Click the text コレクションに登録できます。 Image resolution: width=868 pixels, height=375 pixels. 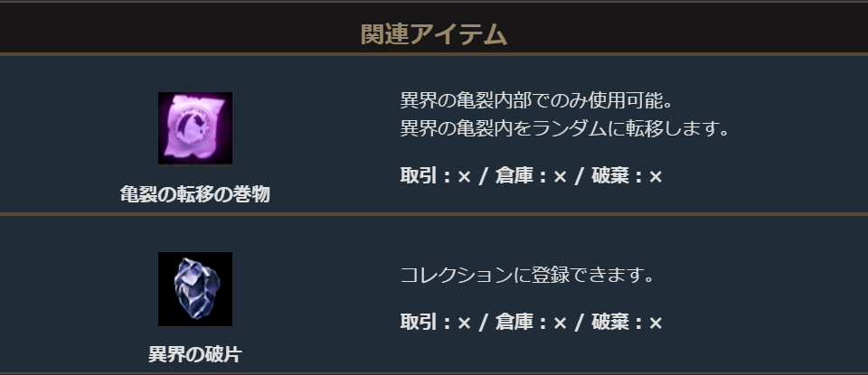[527, 275]
